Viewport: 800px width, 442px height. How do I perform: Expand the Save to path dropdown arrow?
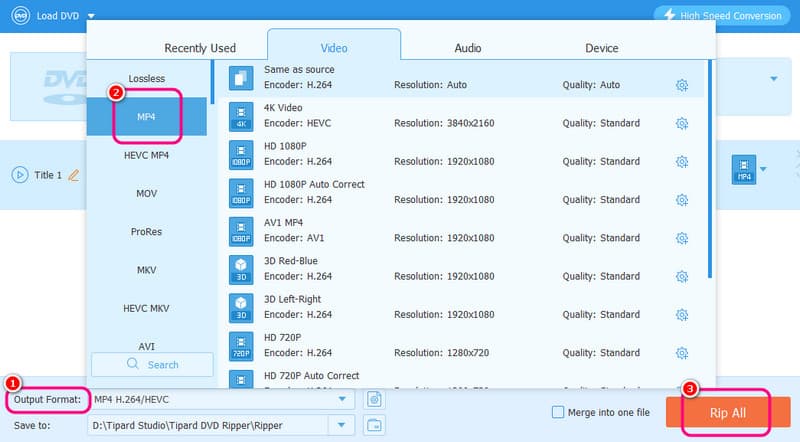342,425
